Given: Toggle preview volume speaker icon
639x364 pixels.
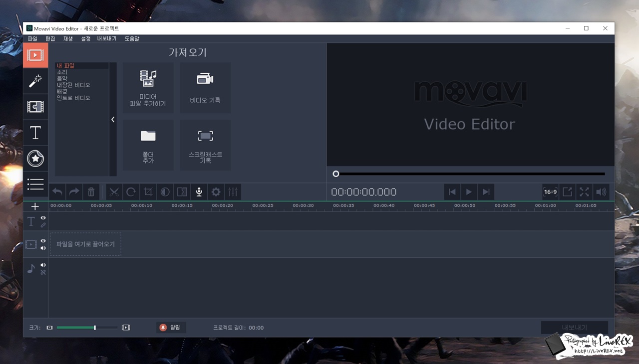Looking at the screenshot, I should point(601,192).
